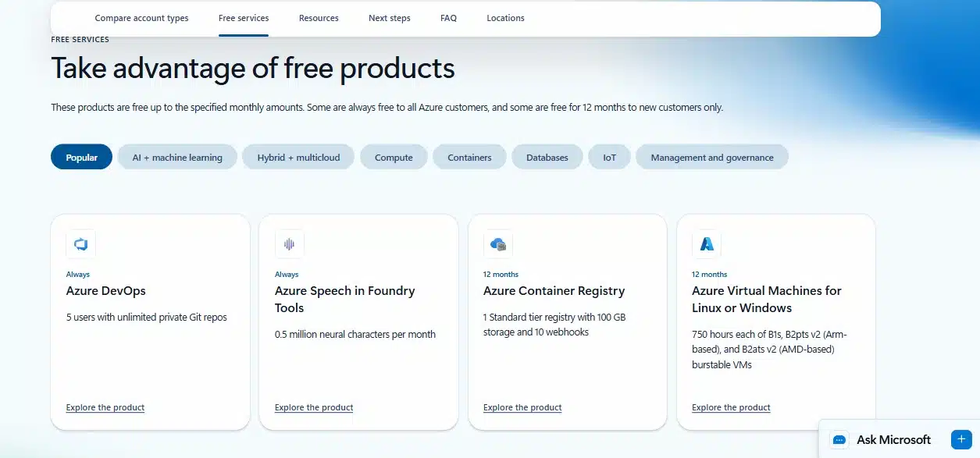This screenshot has height=458, width=980.
Task: Click the 'Take advantage of free products' heading
Action: pos(253,69)
